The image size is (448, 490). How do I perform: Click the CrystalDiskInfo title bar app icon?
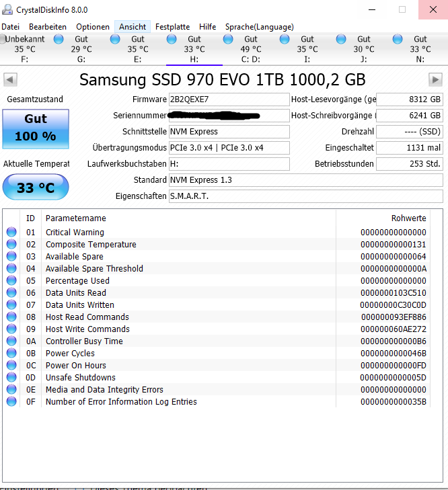[7, 9]
